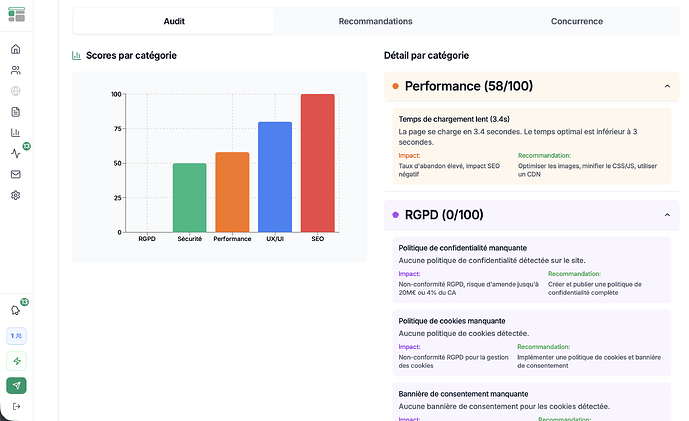
Task: Click the team members count button
Action: click(16, 336)
